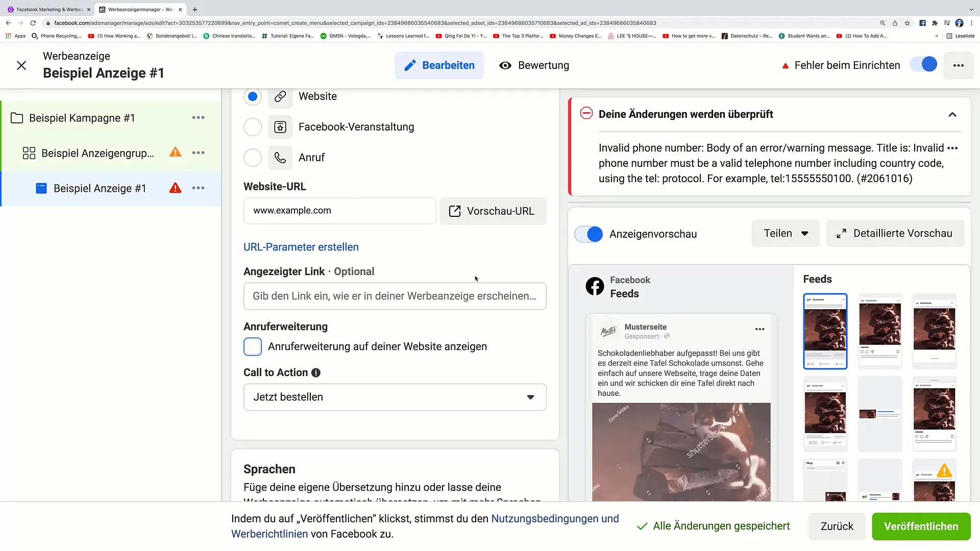Click the Zurück button
Image resolution: width=980 pixels, height=551 pixels.
(x=837, y=527)
